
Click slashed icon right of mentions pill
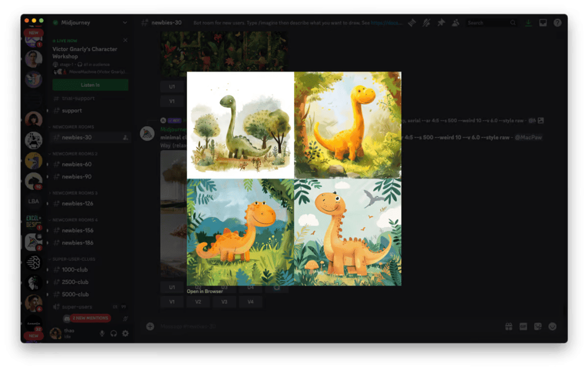[x=125, y=319]
